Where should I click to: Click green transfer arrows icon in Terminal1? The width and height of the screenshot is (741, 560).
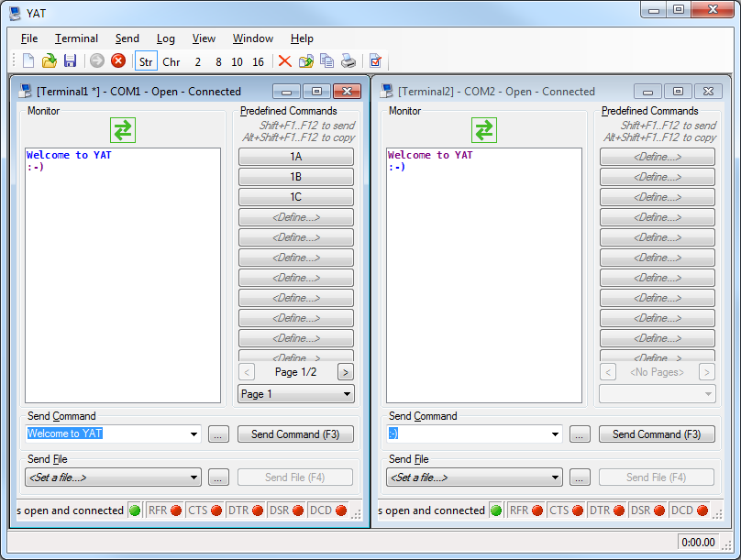tap(123, 130)
